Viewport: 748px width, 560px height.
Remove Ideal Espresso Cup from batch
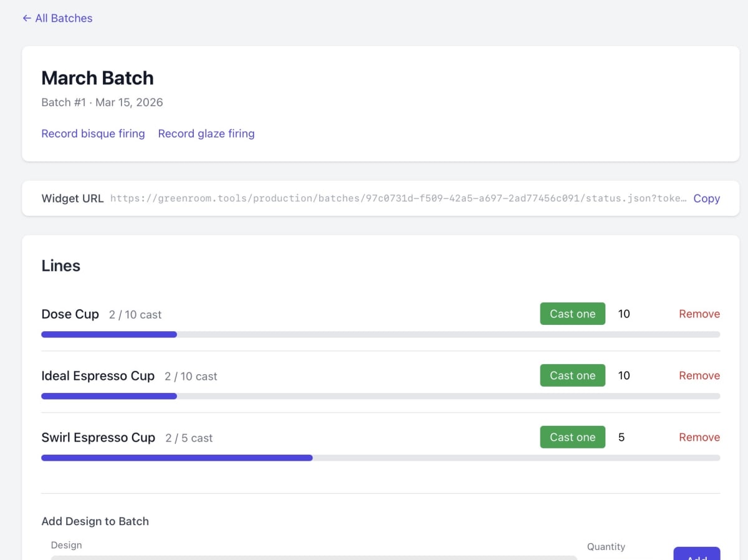pos(699,375)
